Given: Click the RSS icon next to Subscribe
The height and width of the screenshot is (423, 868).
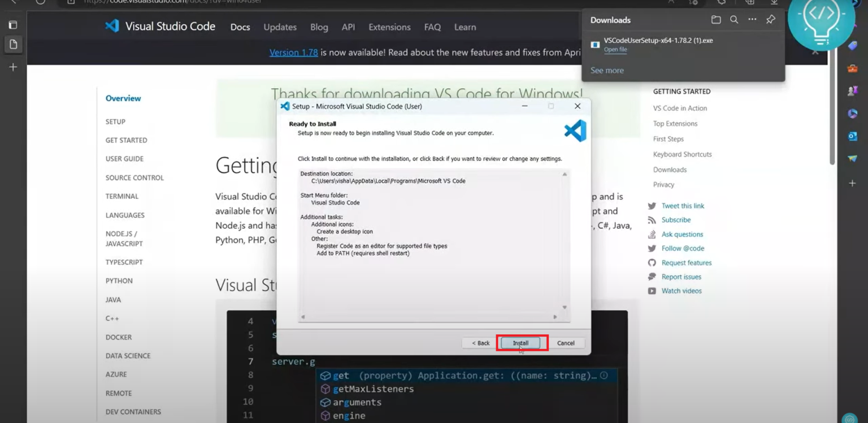Looking at the screenshot, I should click(652, 220).
